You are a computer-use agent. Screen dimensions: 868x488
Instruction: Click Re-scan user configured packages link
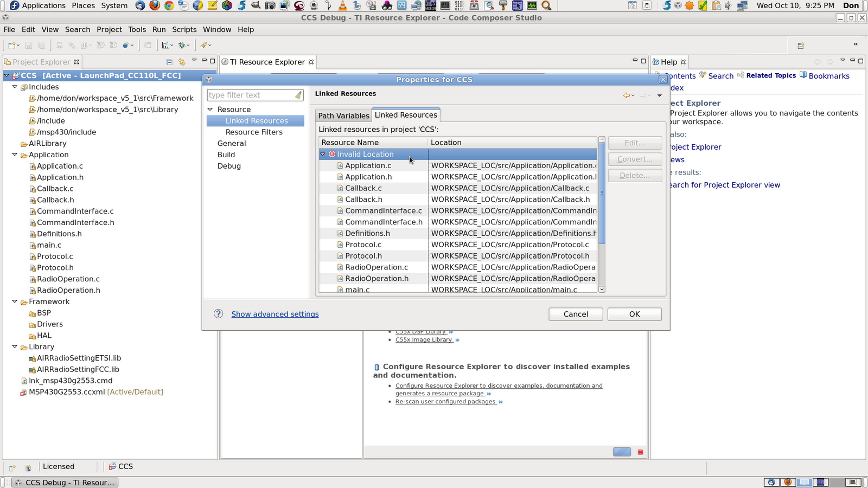445,402
